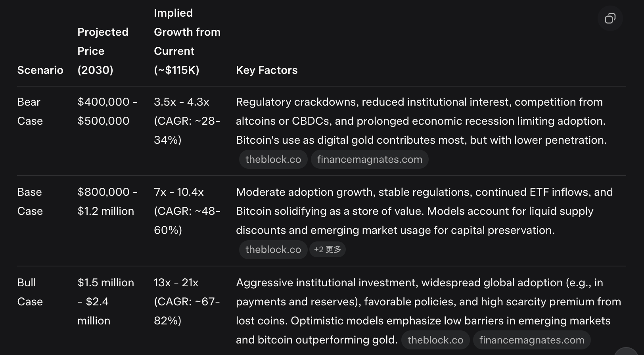This screenshot has width=644, height=355.
Task: Open theblock.co citation in Bull Case row
Action: coord(435,340)
